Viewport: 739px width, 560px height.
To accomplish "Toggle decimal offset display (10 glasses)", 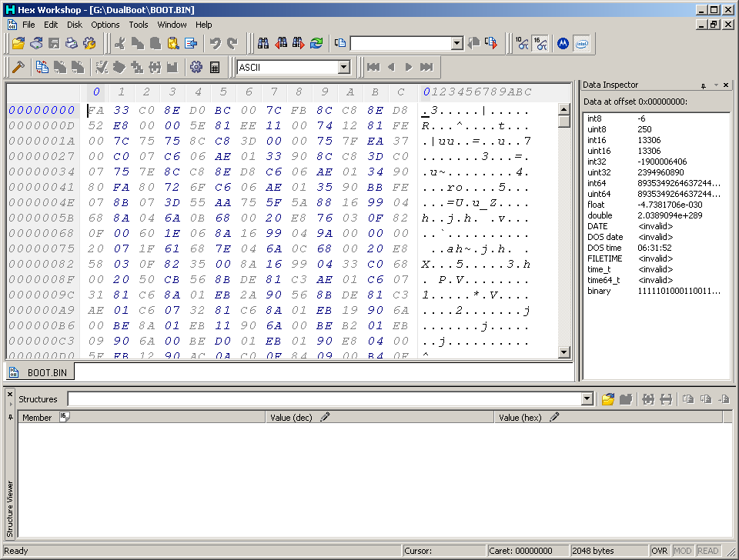I will click(522, 43).
